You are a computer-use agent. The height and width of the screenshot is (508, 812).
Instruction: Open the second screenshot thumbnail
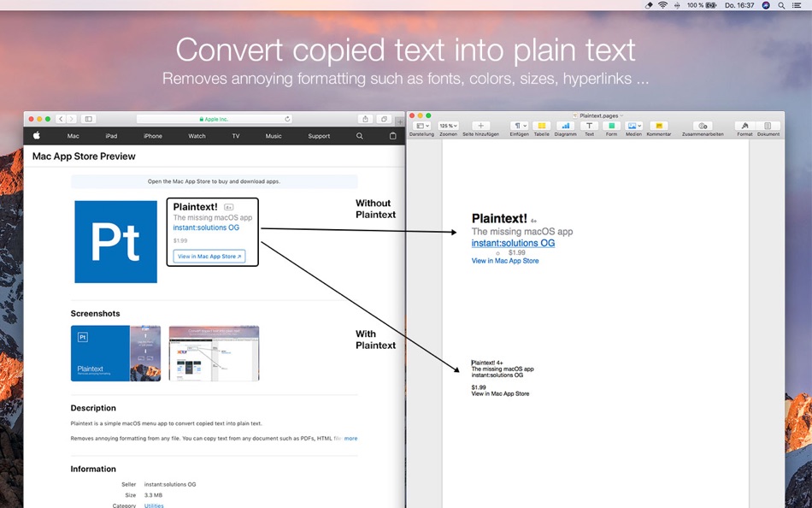tap(214, 353)
